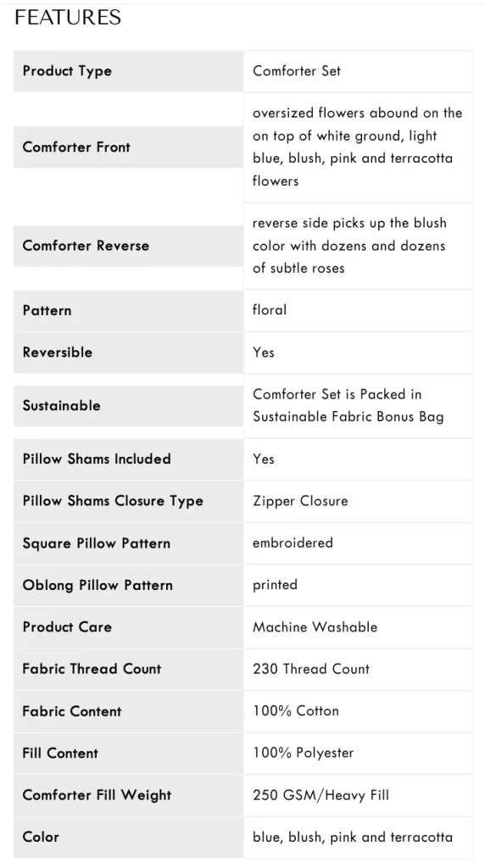Click the floral pattern value
Image resolution: width=485 pixels, height=868 pixels.
[x=270, y=310]
